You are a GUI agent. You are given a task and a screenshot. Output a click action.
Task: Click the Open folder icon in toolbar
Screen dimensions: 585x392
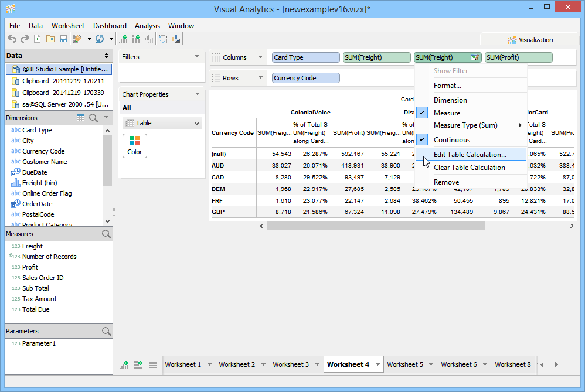49,39
